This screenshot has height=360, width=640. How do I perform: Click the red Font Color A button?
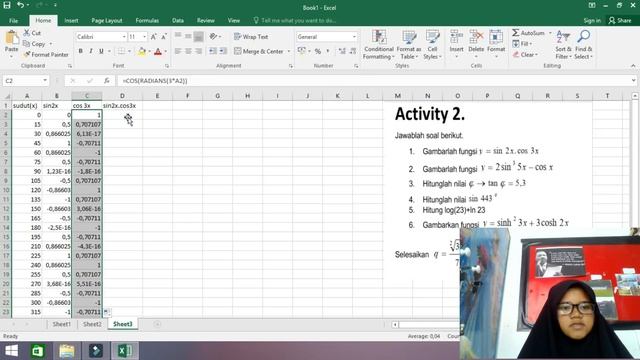[158, 51]
